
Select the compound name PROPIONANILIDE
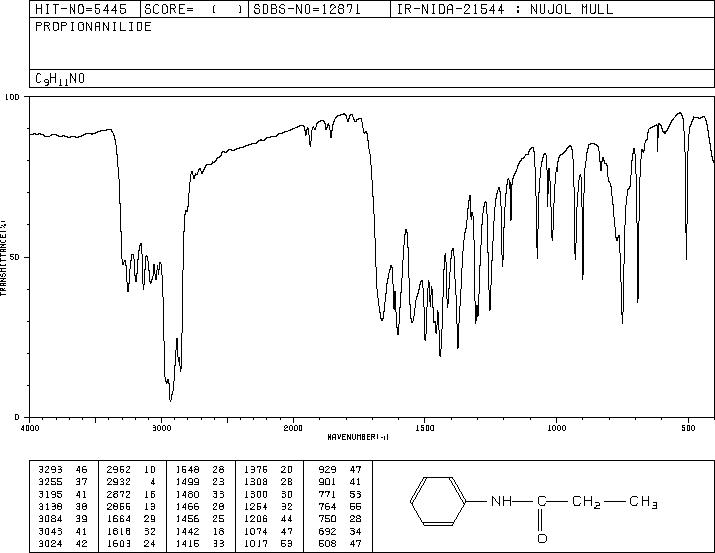pos(93,27)
